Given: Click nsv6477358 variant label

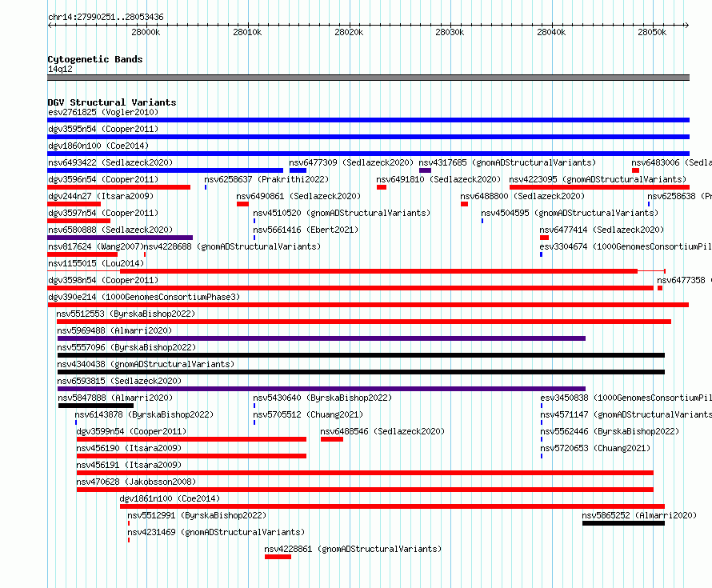Looking at the screenshot, I should (x=684, y=280).
